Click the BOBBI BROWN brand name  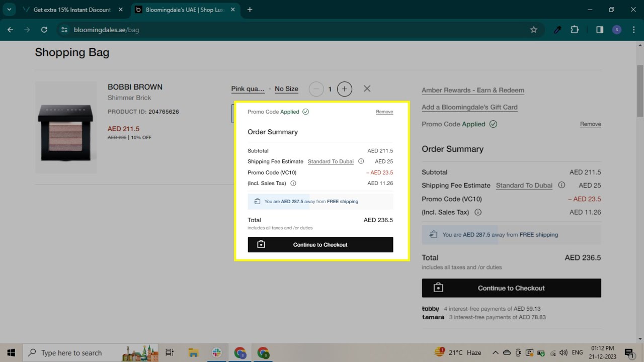point(135,87)
